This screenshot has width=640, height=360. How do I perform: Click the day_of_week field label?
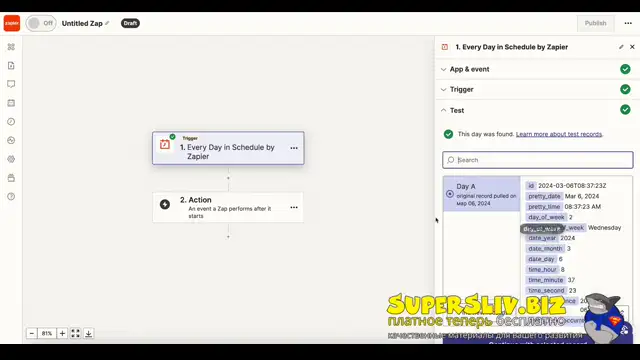546,217
